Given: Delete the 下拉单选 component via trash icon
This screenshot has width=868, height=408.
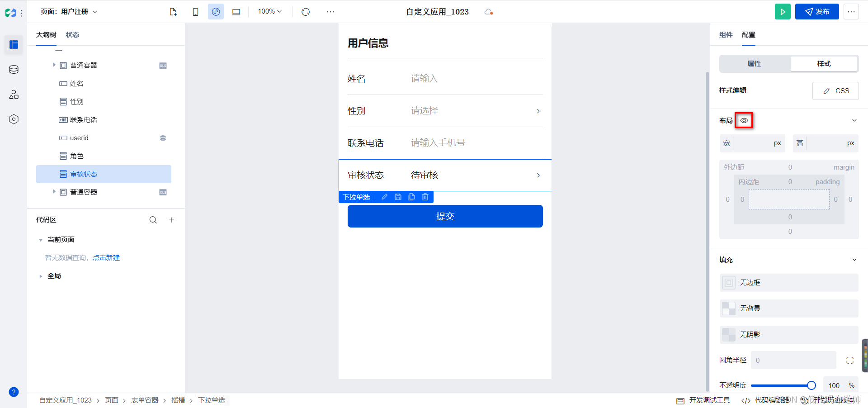Looking at the screenshot, I should click(425, 197).
